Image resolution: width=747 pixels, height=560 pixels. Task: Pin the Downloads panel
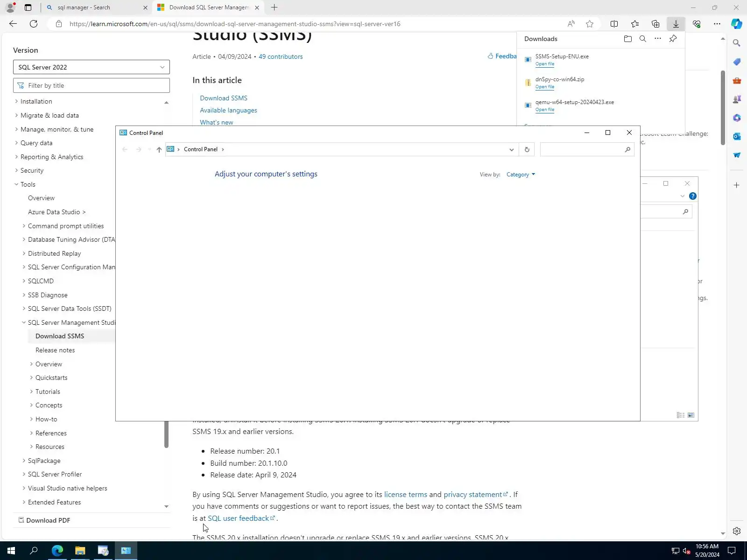(673, 39)
